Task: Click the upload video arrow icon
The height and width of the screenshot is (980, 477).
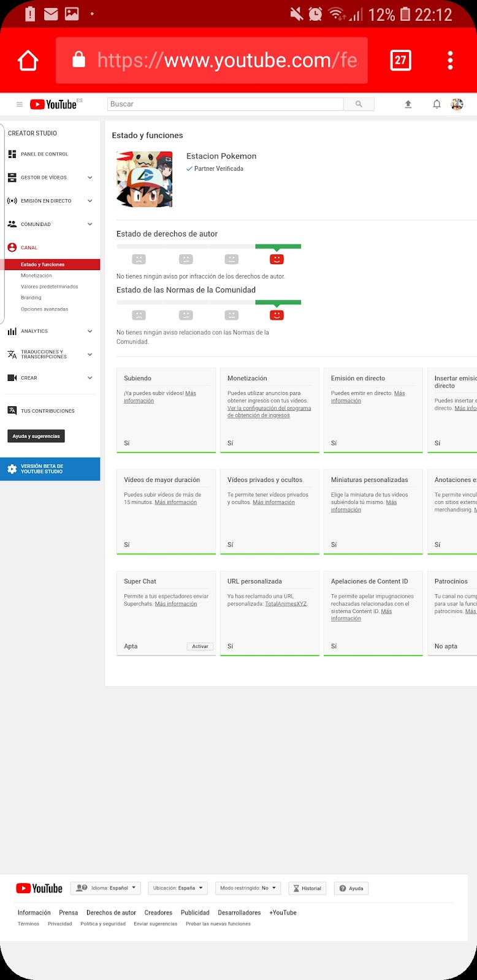Action: click(408, 104)
